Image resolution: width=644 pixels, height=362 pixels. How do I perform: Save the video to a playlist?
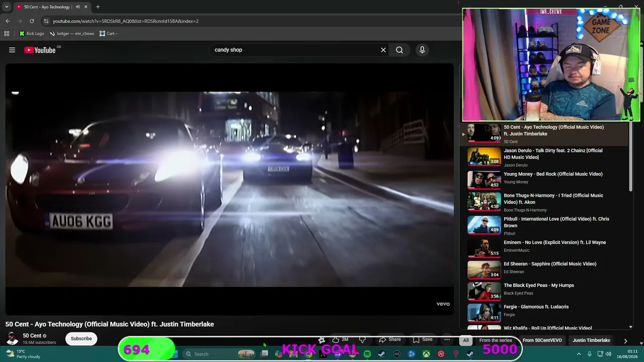pos(423,339)
